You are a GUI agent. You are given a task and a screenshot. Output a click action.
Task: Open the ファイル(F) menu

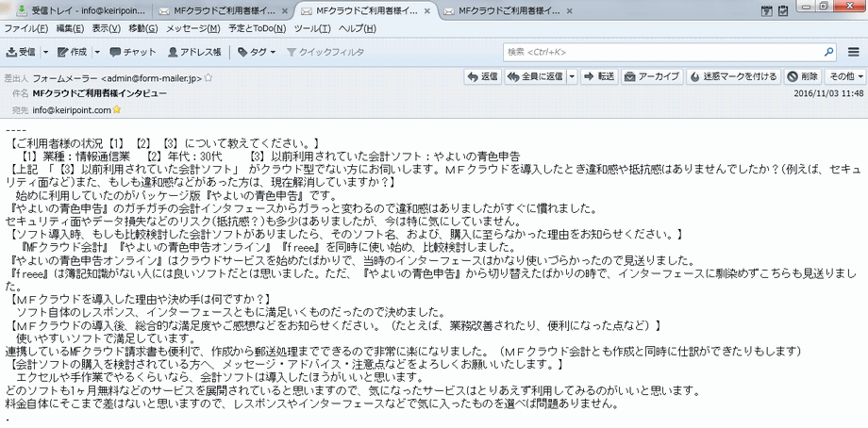pos(26,29)
